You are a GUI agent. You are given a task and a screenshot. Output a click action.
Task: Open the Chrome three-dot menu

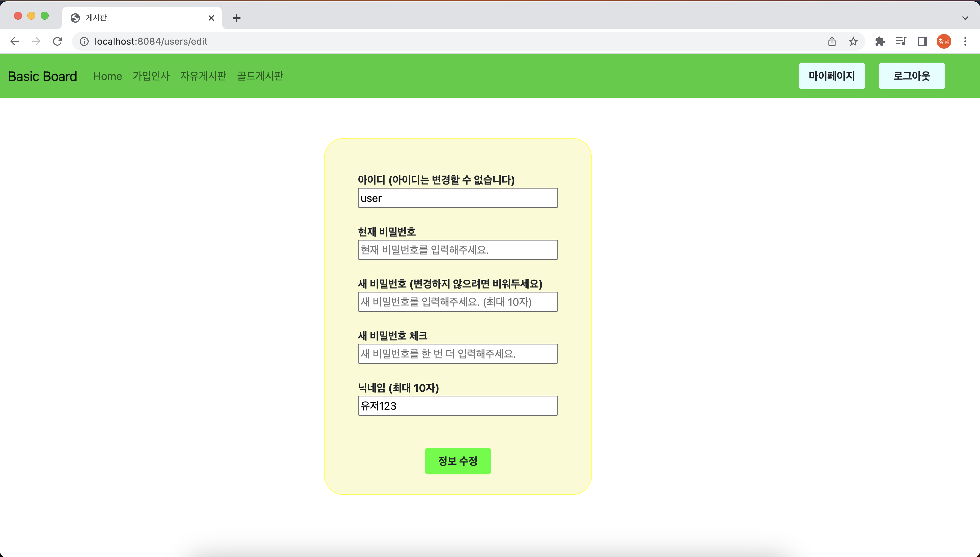point(965,41)
